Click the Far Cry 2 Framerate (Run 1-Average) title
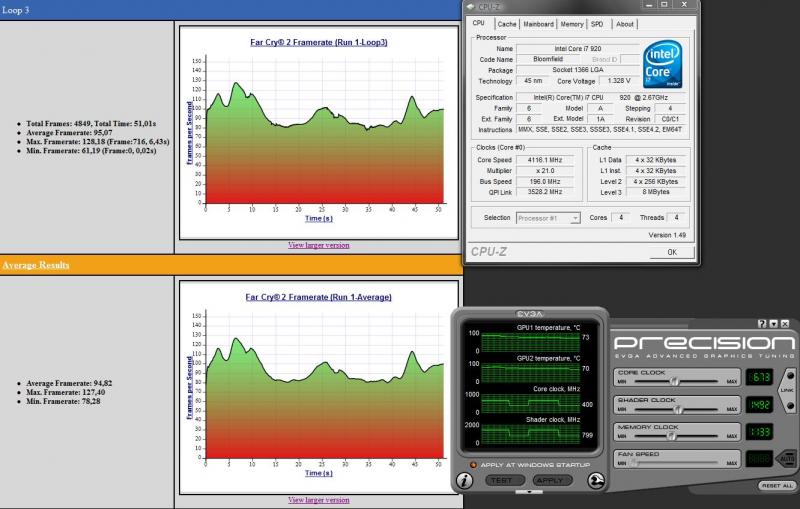Viewport: 800px width, 509px height. (x=318, y=297)
